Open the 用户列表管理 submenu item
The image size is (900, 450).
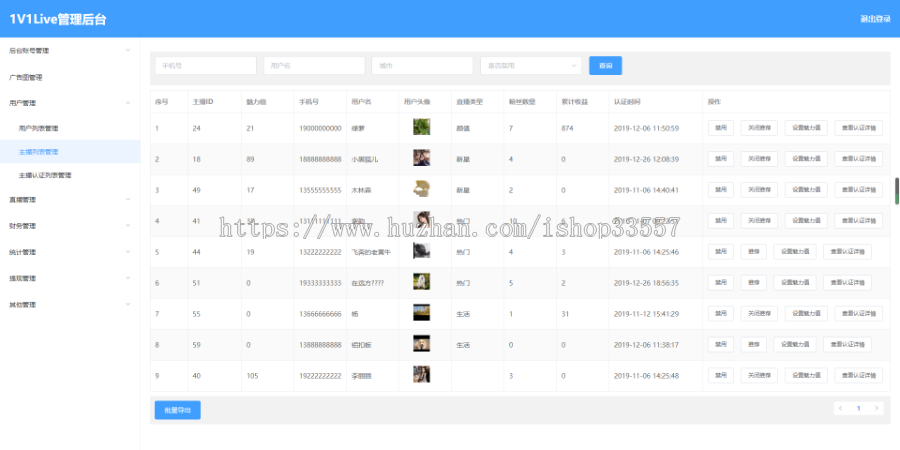[x=70, y=129]
